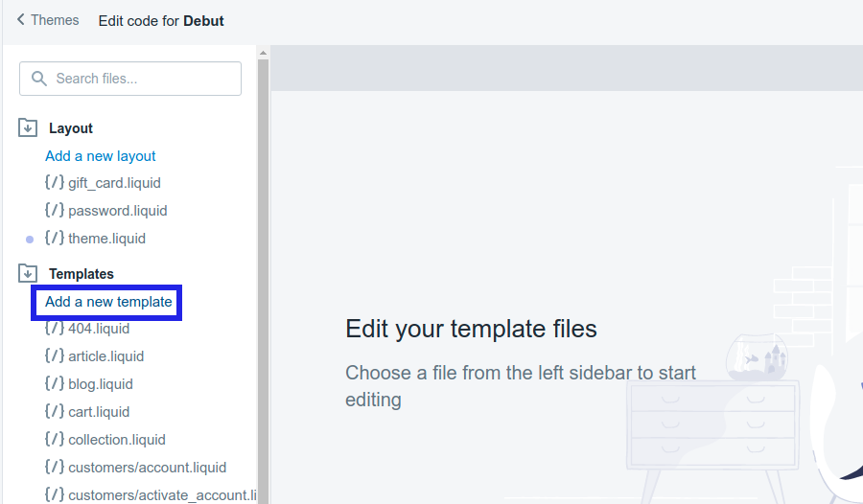Click the sidebar vertical scrollbar

click(x=263, y=287)
